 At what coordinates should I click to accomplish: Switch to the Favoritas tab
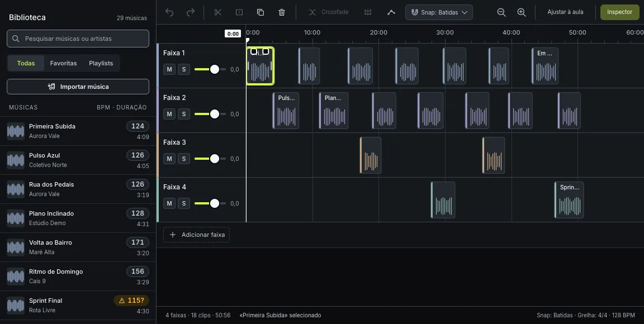[63, 63]
